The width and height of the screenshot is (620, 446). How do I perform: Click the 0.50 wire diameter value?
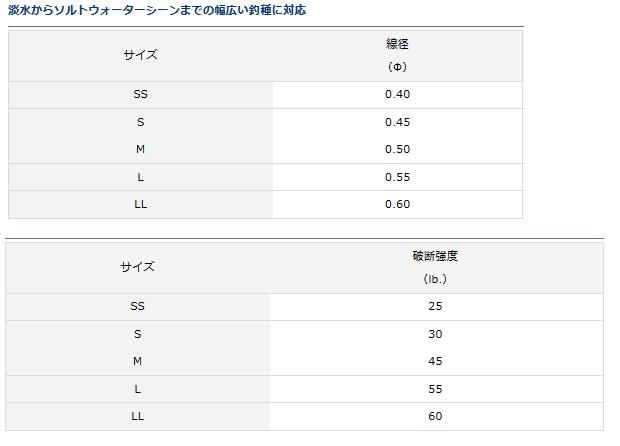[x=397, y=149]
